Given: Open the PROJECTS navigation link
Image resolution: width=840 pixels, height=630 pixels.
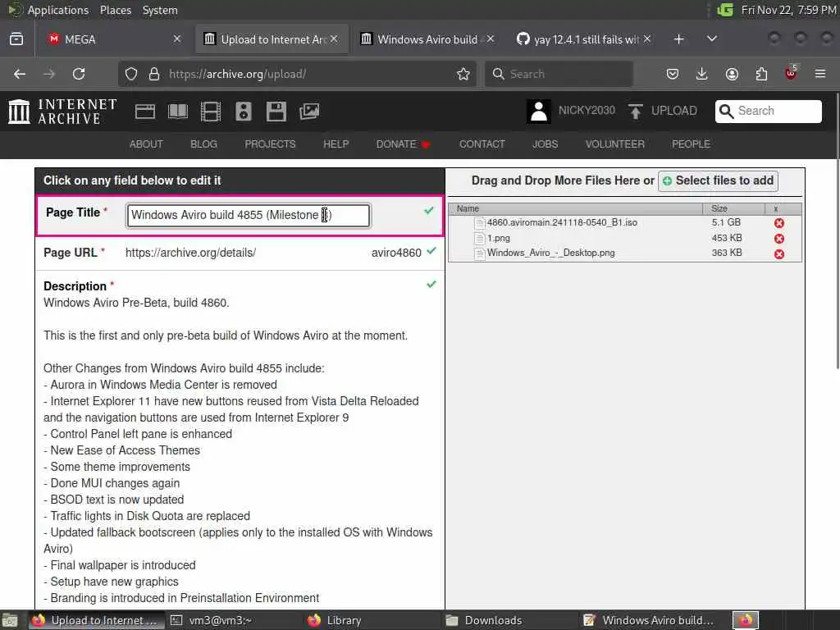Looking at the screenshot, I should (270, 144).
